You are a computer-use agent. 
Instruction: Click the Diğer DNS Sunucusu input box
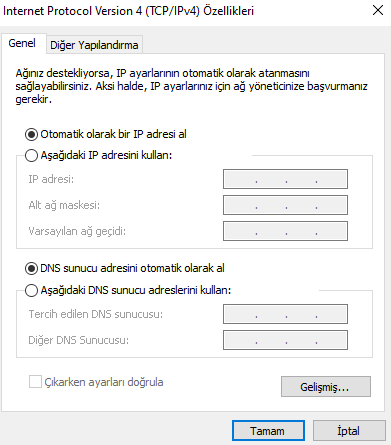click(x=285, y=340)
